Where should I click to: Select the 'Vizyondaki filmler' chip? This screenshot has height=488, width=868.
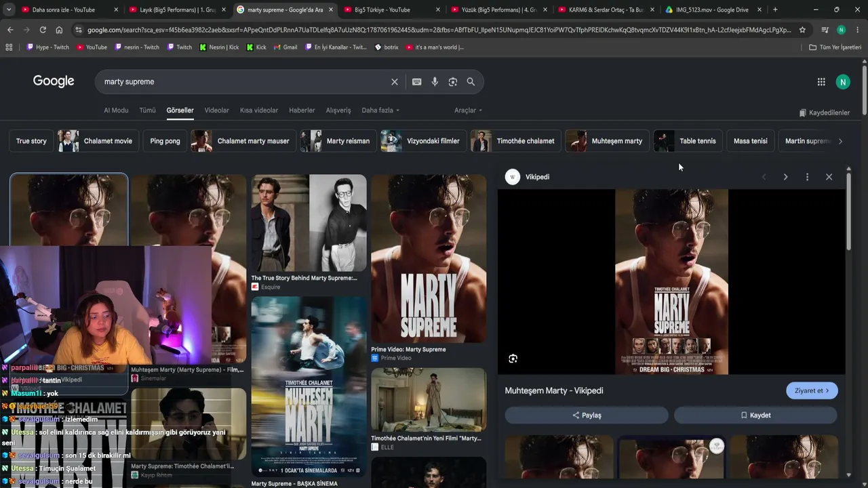click(424, 141)
